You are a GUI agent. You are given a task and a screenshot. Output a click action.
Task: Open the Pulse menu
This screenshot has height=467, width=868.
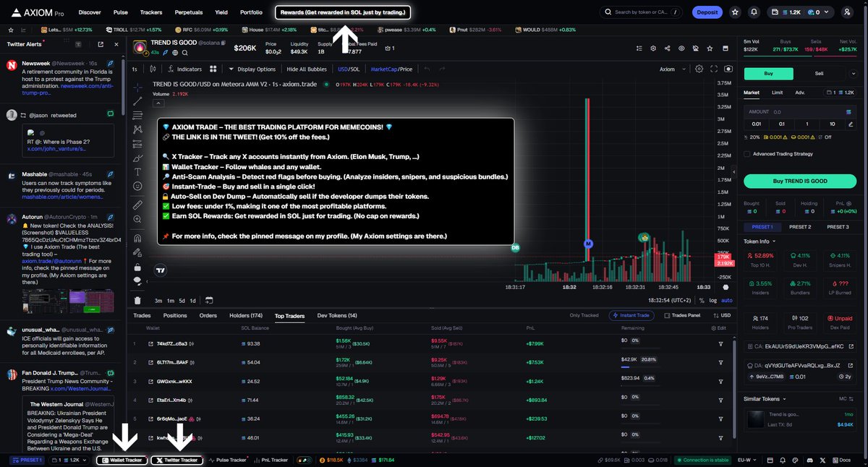click(121, 12)
